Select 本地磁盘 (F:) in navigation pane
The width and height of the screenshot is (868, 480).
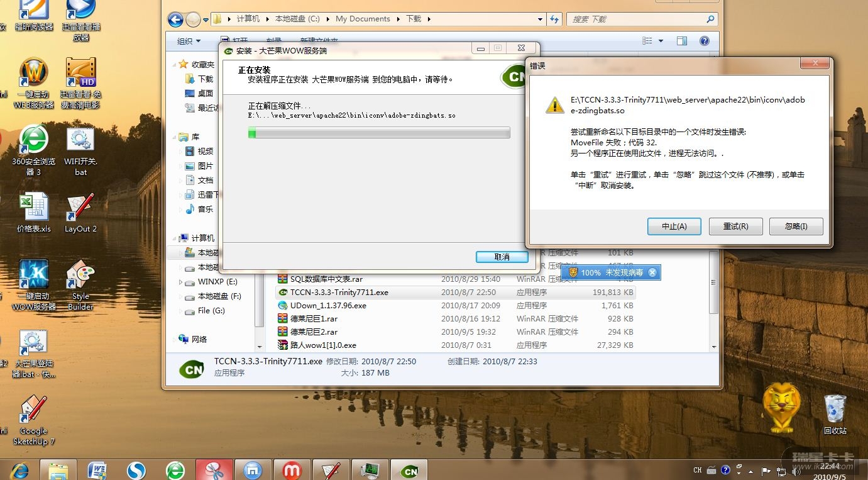coord(213,296)
